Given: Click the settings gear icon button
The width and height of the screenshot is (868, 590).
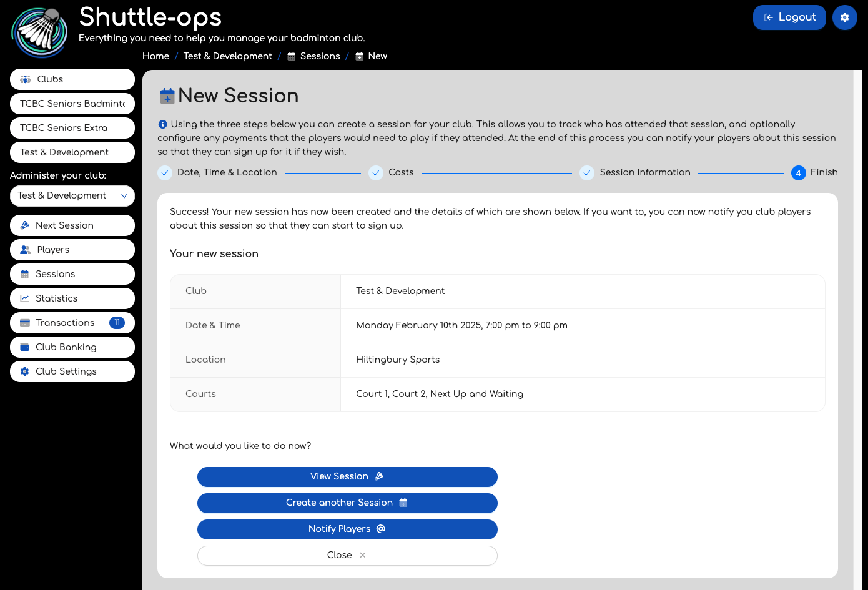Looking at the screenshot, I should pyautogui.click(x=844, y=17).
